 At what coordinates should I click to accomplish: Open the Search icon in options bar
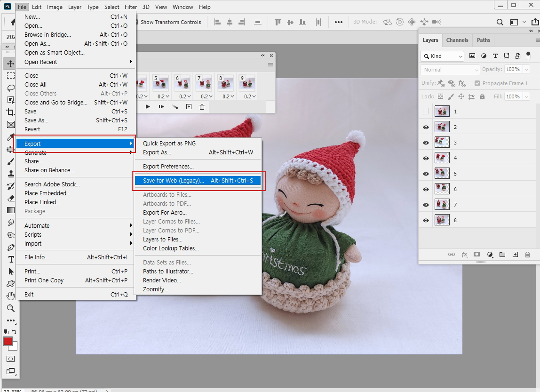click(x=500, y=22)
